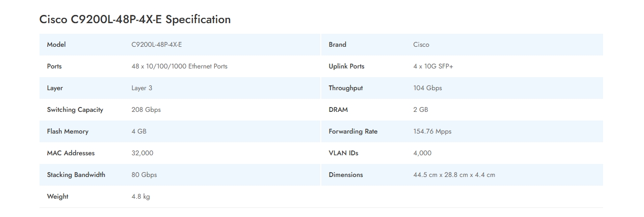This screenshot has width=644, height=217.
Task: Click the '4 GB' flash memory value
Action: (139, 131)
